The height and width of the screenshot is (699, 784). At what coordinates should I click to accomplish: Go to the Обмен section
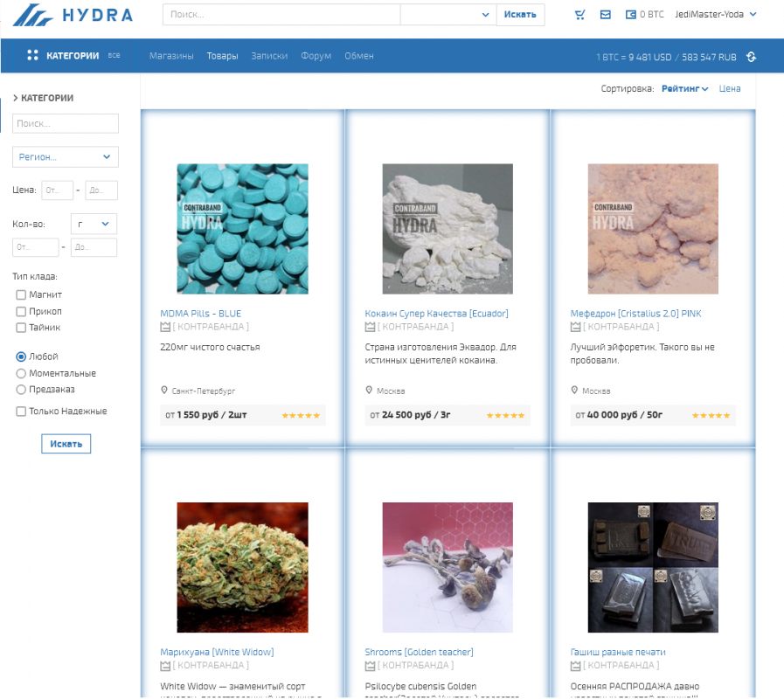coord(359,56)
